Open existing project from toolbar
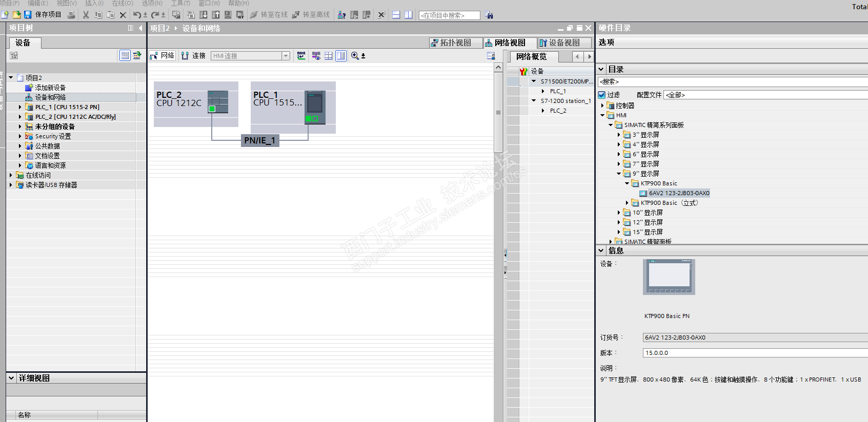This screenshot has height=422, width=868. click(x=16, y=15)
